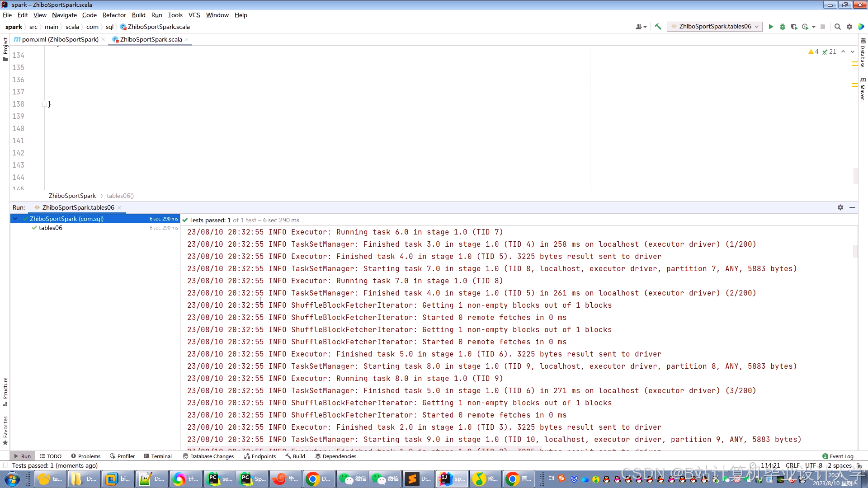Open the Event Log

tap(838, 456)
